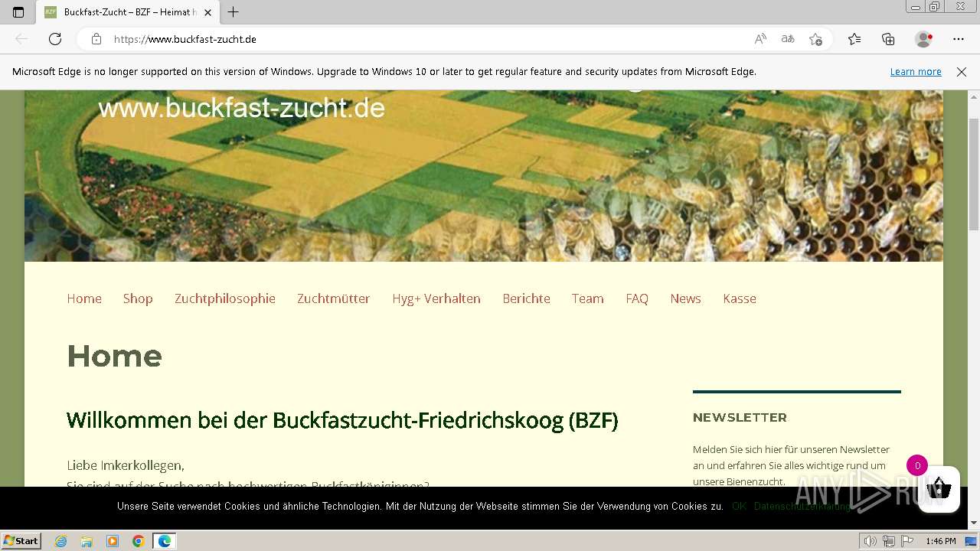Open the Translate page icon
This screenshot has height=551, width=980.
click(788, 39)
